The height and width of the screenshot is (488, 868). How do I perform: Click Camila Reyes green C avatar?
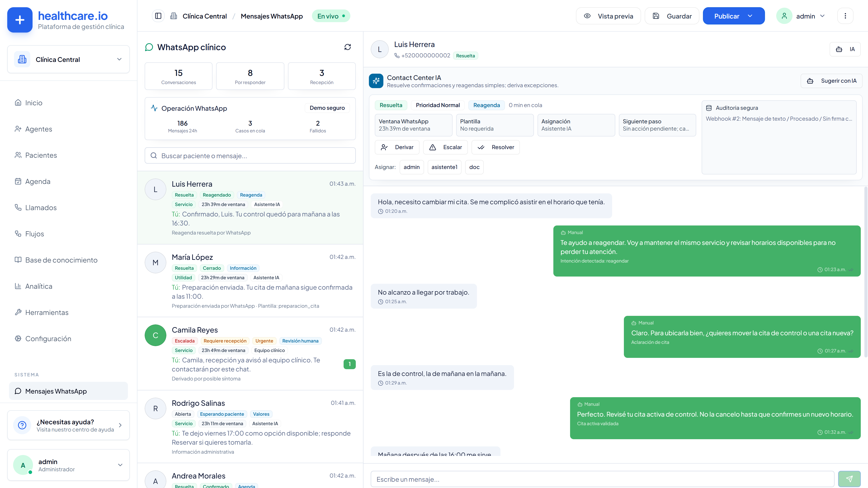(x=155, y=335)
